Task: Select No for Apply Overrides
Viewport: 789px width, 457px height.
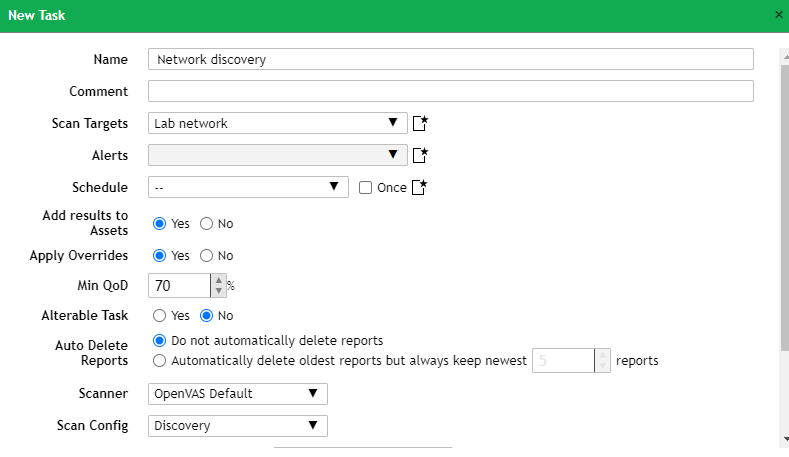Action: point(207,256)
